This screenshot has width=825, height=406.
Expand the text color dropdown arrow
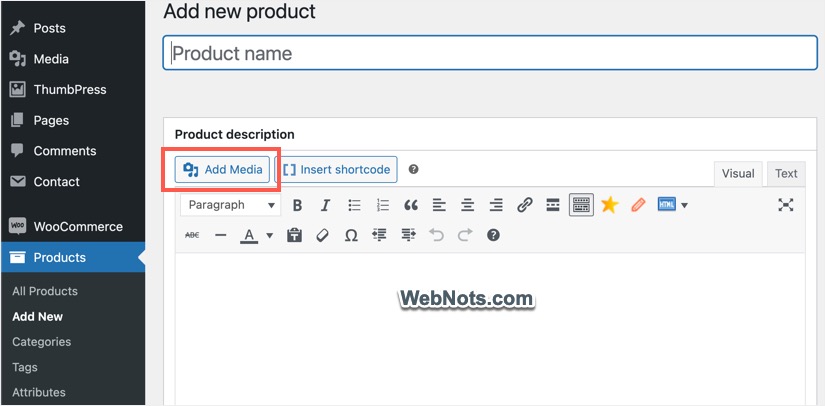[269, 237]
